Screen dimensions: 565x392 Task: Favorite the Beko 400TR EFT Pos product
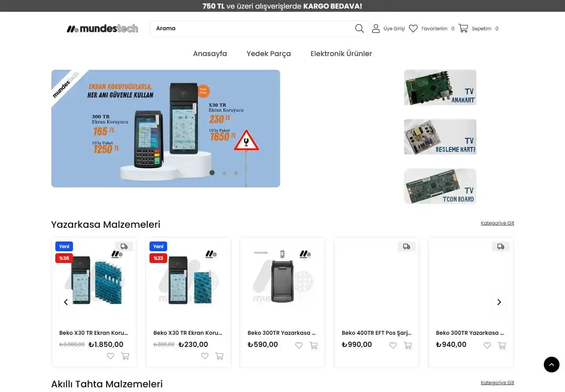(393, 345)
